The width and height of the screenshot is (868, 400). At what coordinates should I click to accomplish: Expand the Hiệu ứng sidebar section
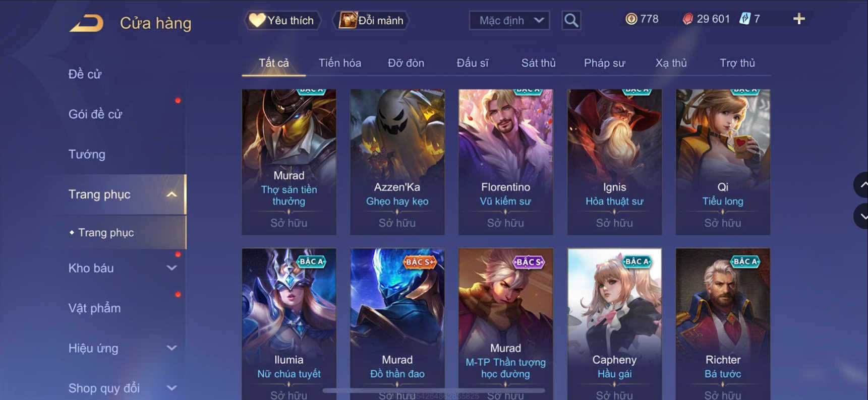tap(171, 348)
